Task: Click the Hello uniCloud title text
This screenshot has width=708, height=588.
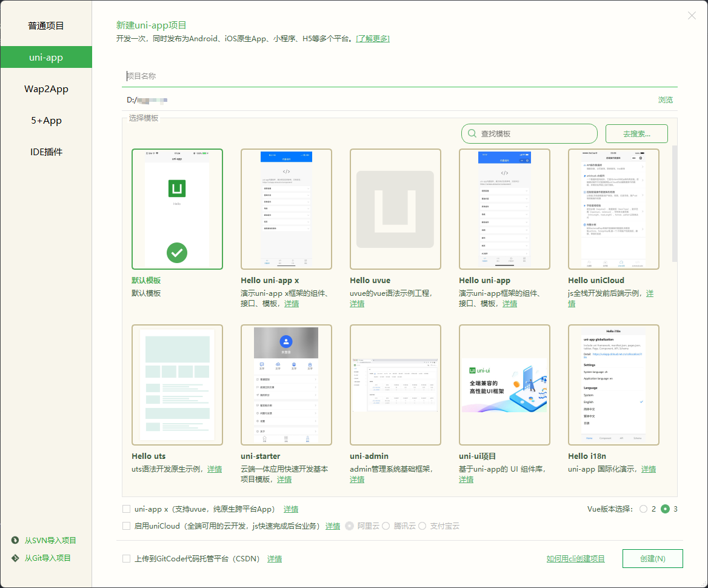Action: 596,280
